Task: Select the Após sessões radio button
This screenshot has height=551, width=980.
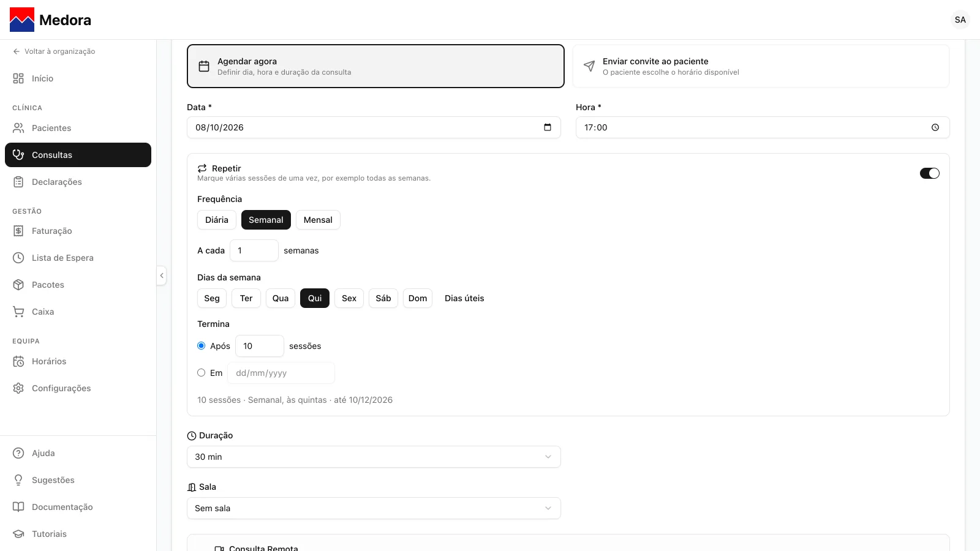Action: pyautogui.click(x=201, y=346)
